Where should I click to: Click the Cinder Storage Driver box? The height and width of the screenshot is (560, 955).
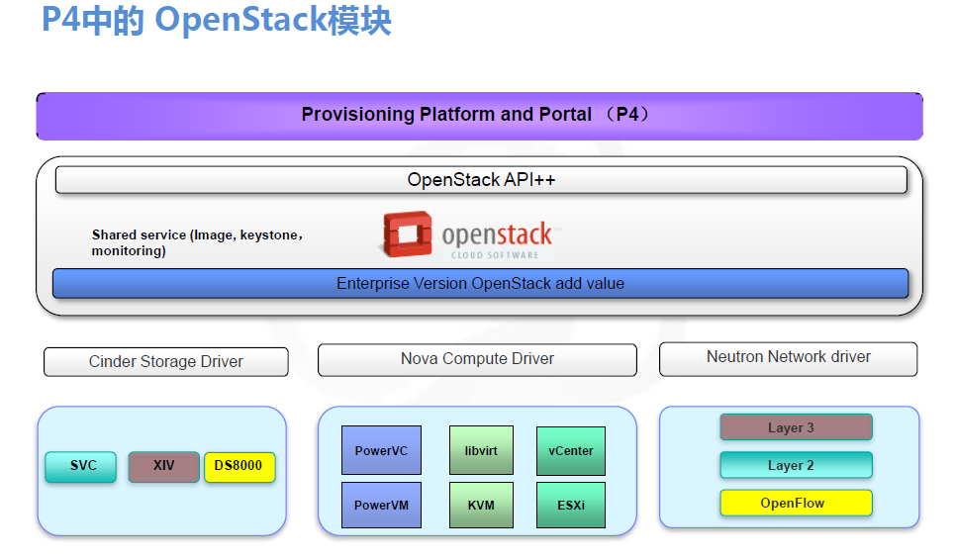pos(165,361)
